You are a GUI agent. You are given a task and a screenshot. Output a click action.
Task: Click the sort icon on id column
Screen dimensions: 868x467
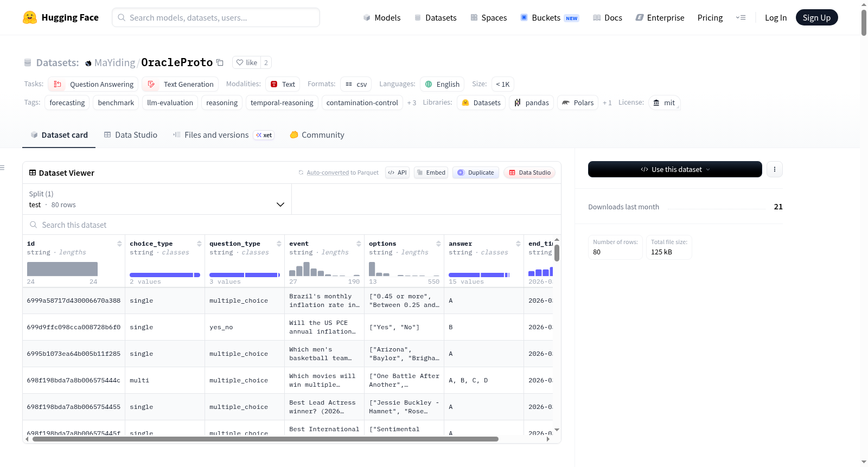click(x=119, y=244)
